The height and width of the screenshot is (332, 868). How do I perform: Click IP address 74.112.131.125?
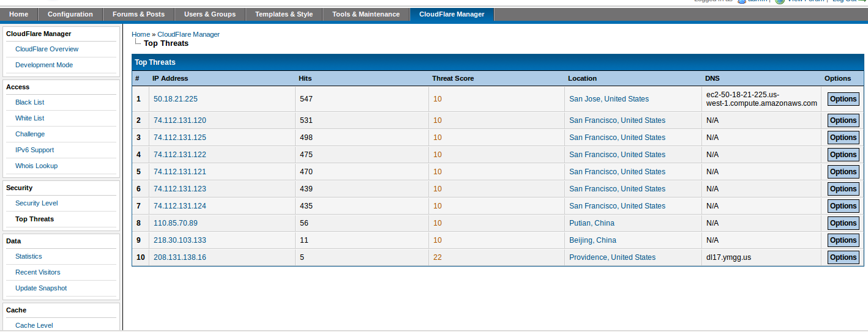click(x=180, y=138)
